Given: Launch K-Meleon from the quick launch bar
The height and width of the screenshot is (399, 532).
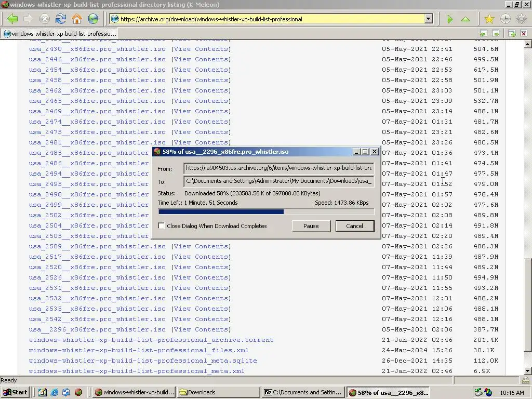Looking at the screenshot, I should click(78, 392).
